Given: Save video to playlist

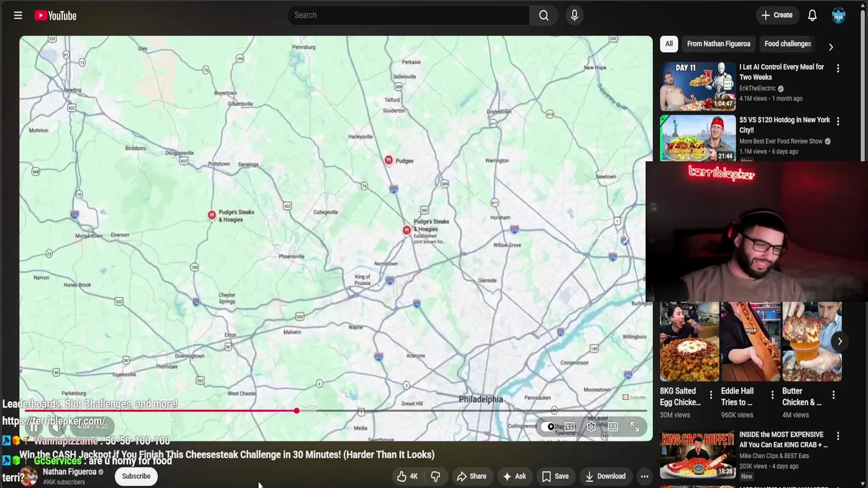Looking at the screenshot, I should point(555,476).
